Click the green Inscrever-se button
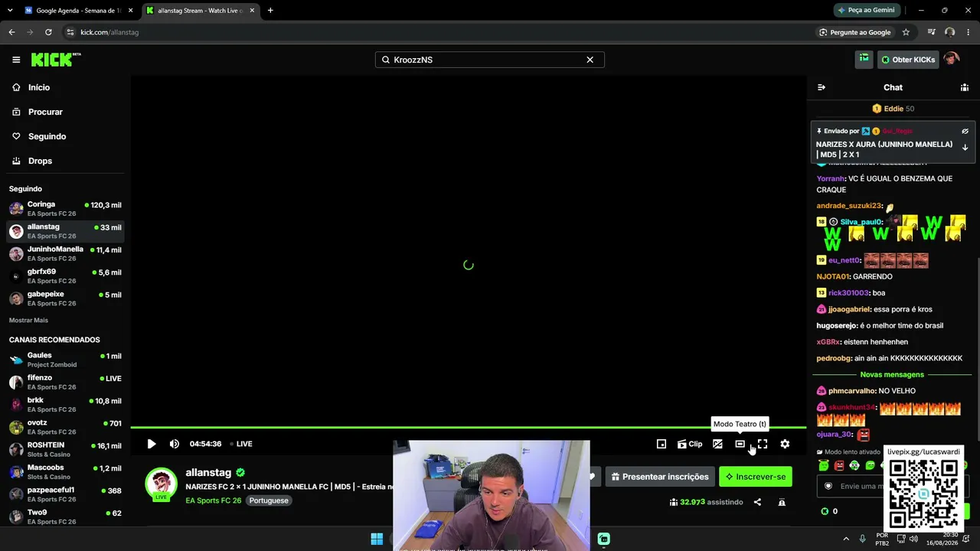 (756, 477)
